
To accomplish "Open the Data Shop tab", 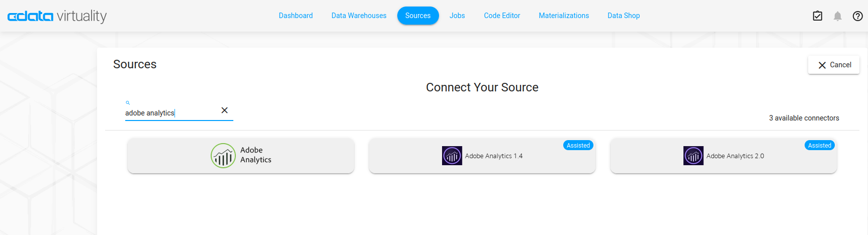I will 624,16.
